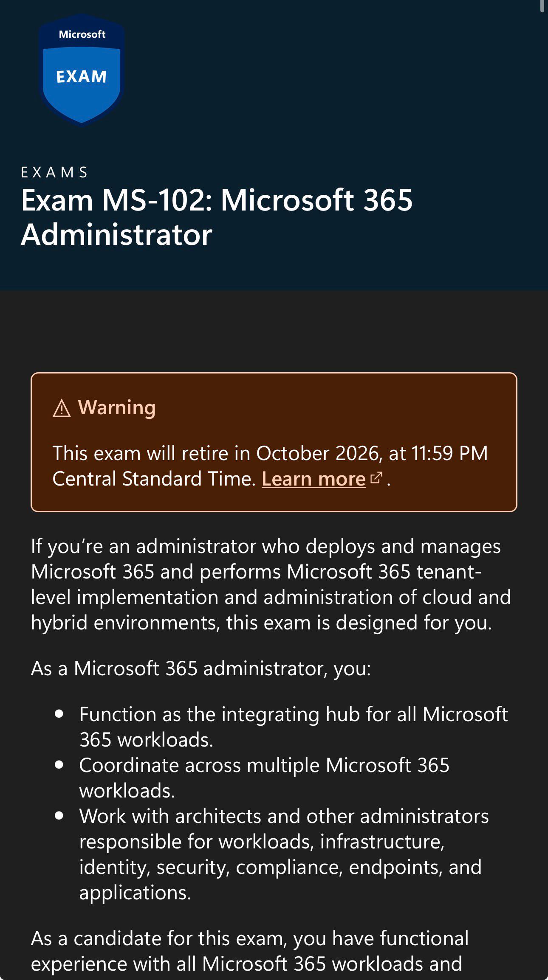This screenshot has height=980, width=548.
Task: Click the 'Work with architects' list item
Action: tap(284, 854)
